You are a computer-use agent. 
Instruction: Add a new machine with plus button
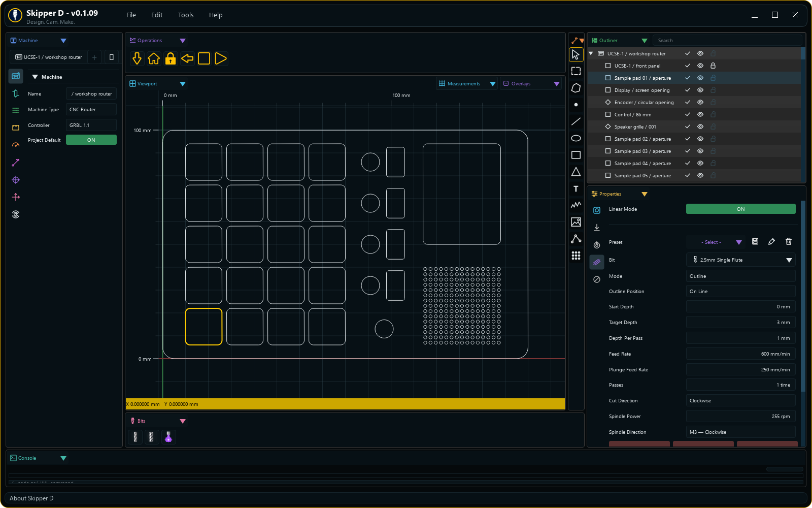94,57
